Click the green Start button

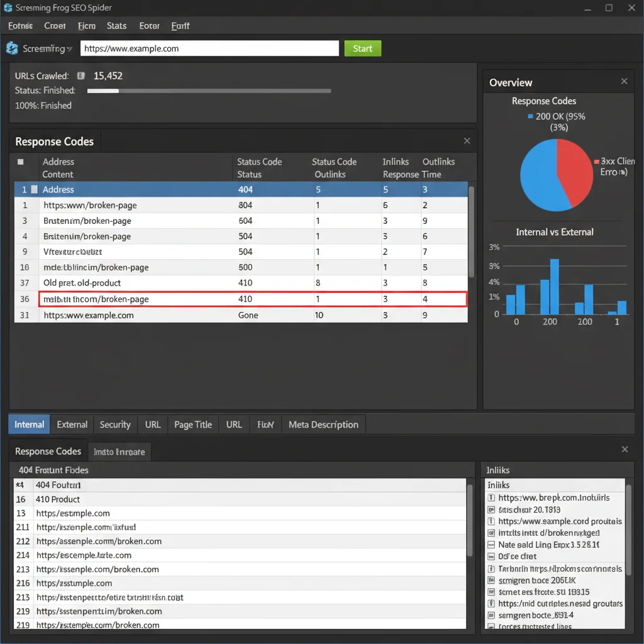coord(363,48)
